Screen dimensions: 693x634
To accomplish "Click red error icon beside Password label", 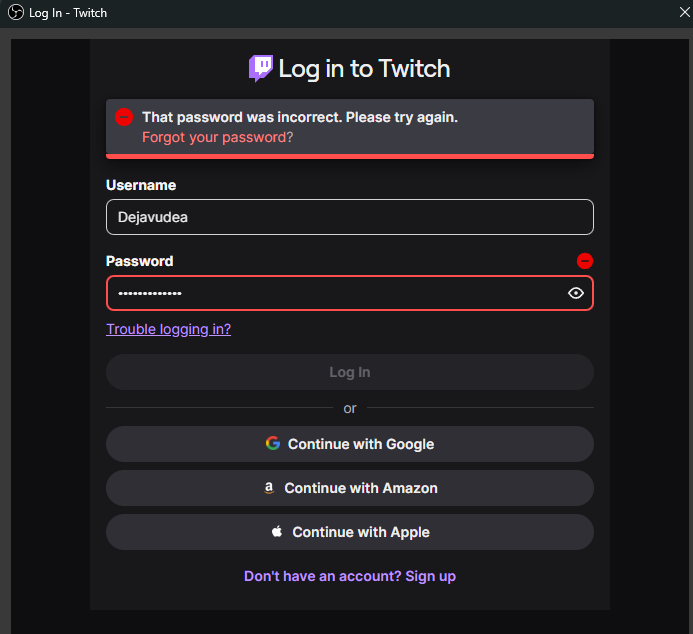I will 585,261.
